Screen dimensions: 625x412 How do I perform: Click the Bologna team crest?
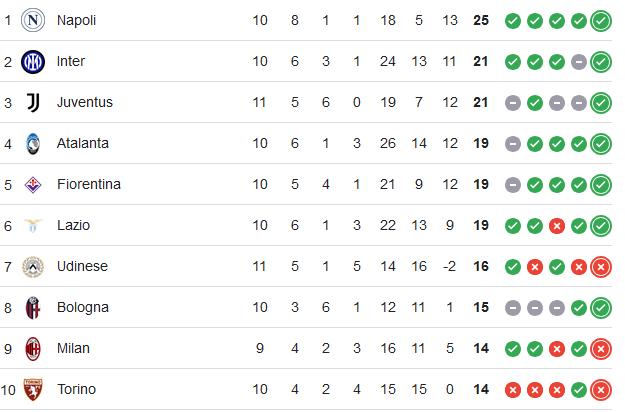tap(33, 308)
